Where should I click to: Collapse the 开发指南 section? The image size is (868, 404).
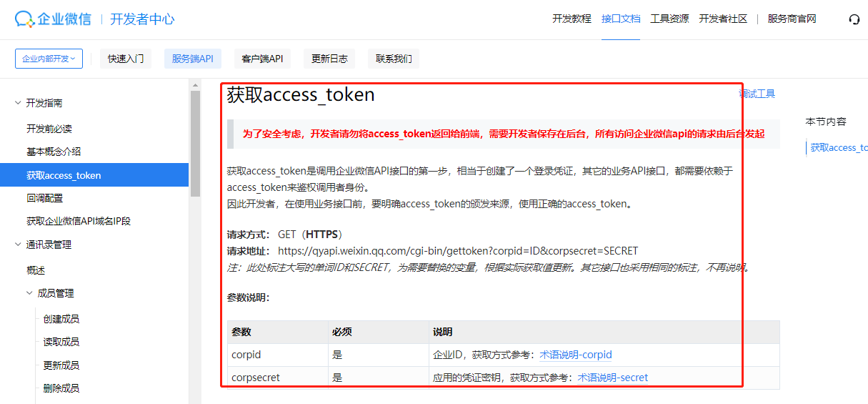coord(18,103)
